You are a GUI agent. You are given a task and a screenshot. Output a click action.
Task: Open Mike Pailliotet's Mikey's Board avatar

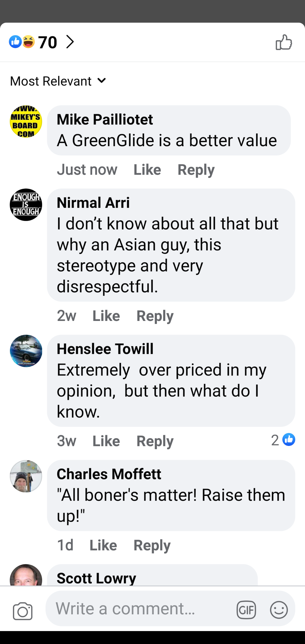pos(26,122)
